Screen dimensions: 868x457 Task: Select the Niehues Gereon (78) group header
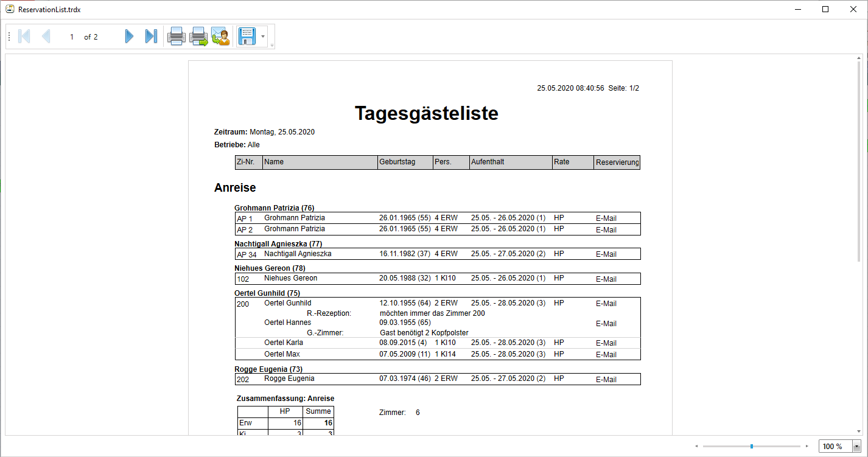click(x=270, y=268)
